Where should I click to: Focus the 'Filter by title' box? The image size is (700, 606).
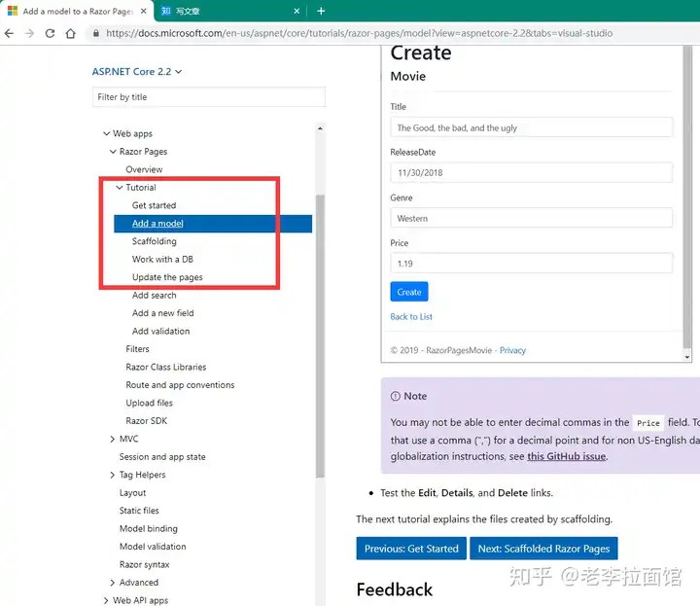(208, 97)
